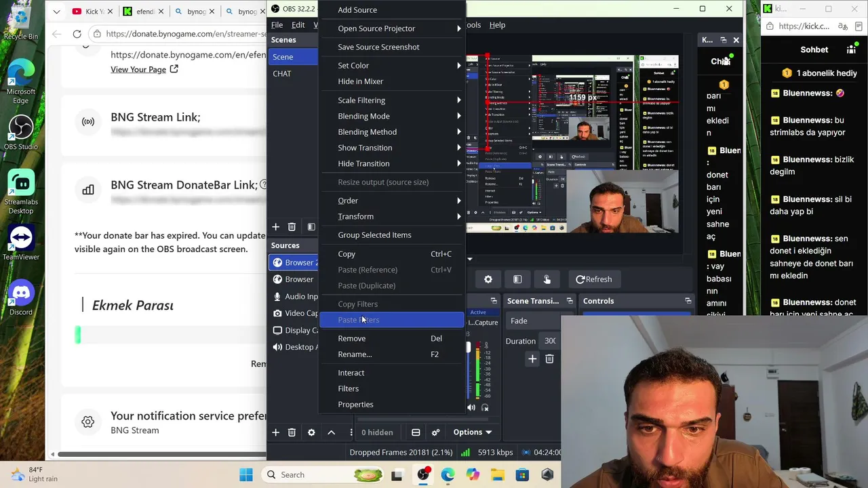Expand the Set Color submenu
This screenshot has height=488, width=868.
pos(392,66)
